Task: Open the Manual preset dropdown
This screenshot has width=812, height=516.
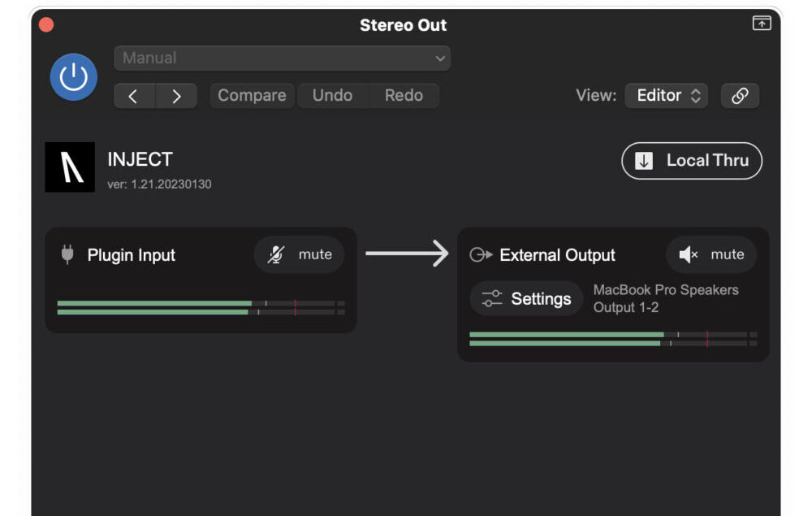Action: 282,58
